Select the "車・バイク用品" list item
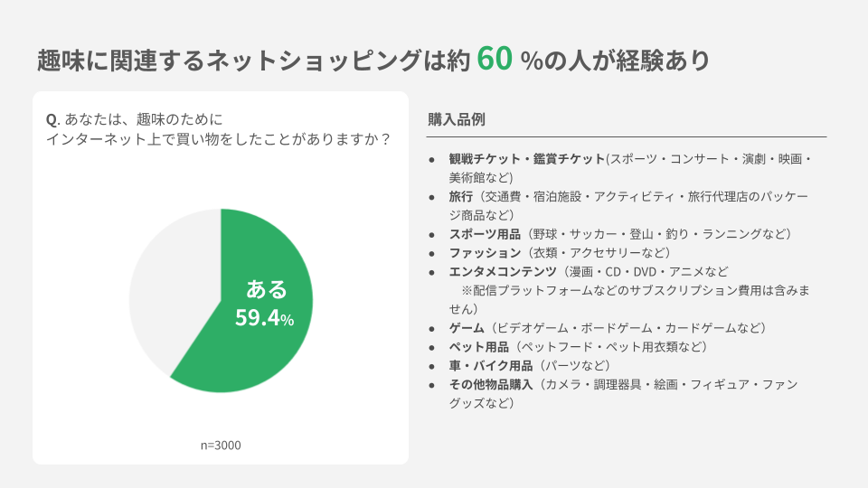This screenshot has height=488, width=868. coord(489,365)
